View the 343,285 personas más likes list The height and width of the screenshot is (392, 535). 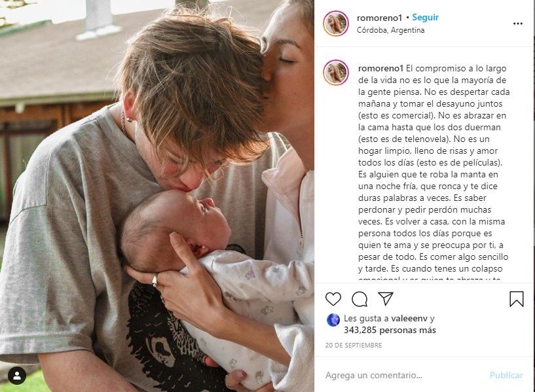(390, 330)
